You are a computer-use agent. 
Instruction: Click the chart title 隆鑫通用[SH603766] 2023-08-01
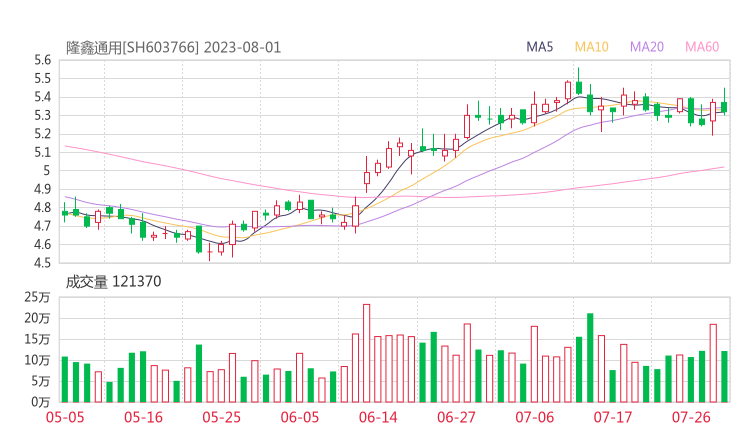[x=173, y=48]
